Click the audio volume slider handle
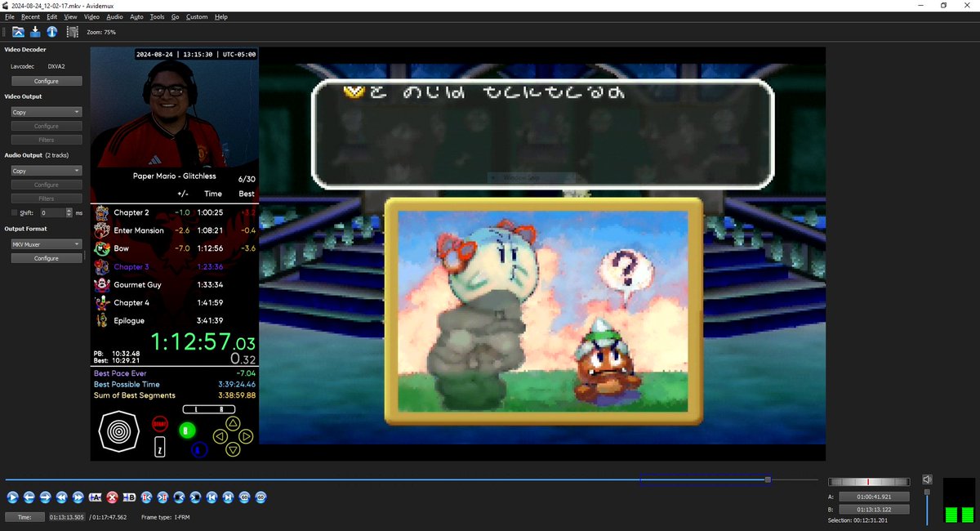This screenshot has height=531, width=980. pos(927,493)
